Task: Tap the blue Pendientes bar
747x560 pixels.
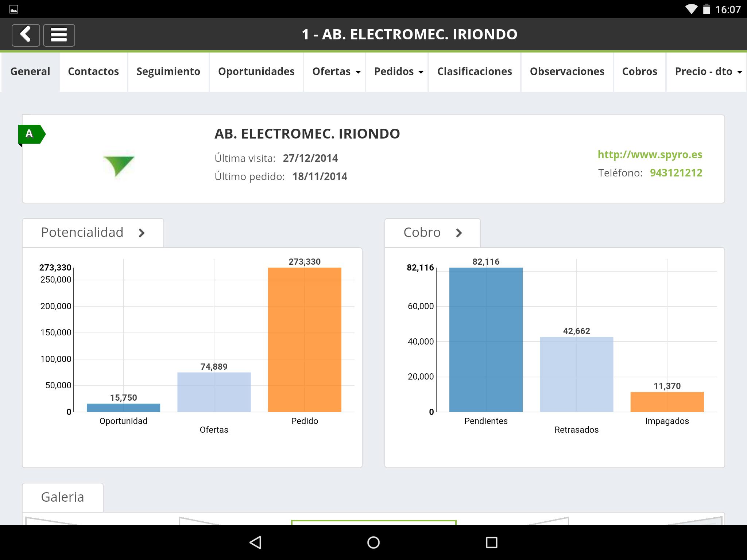Action: click(x=485, y=339)
